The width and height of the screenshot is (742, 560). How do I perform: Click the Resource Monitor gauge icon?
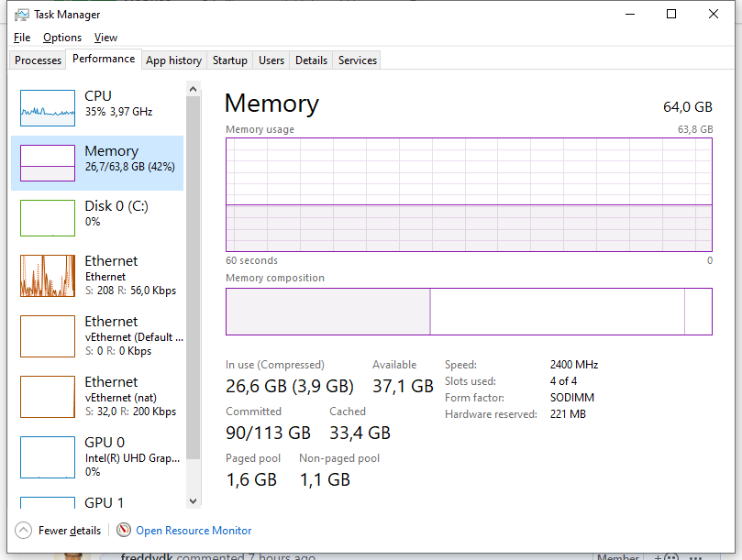124,530
